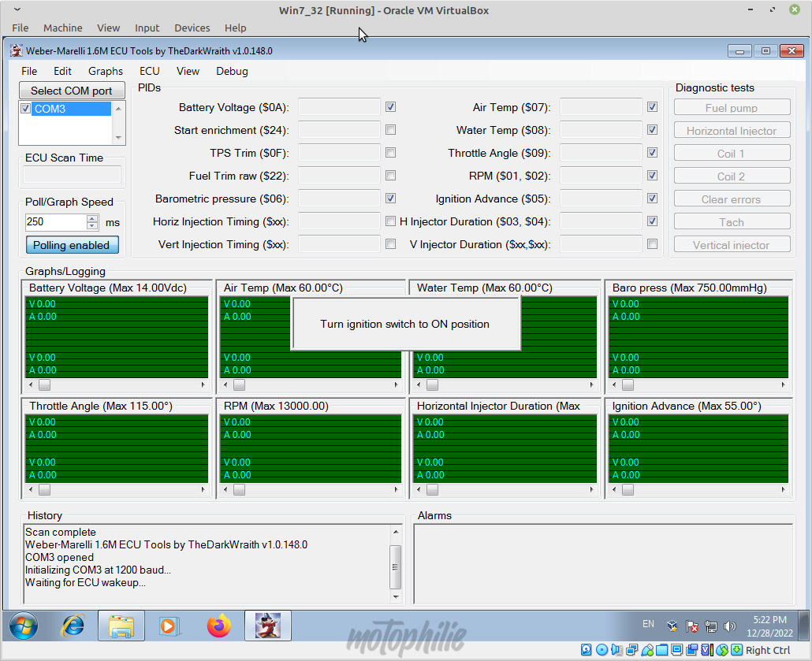The height and width of the screenshot is (661, 812).
Task: Click VirtualBox recording status indicator
Action: click(692, 650)
